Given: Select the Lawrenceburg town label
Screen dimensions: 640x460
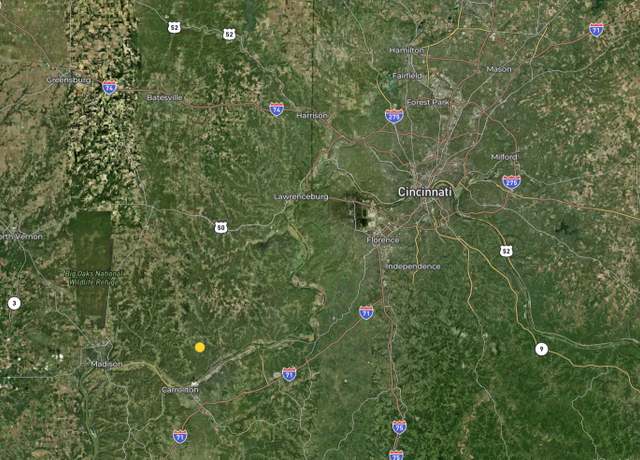Looking at the screenshot, I should pos(301,197).
